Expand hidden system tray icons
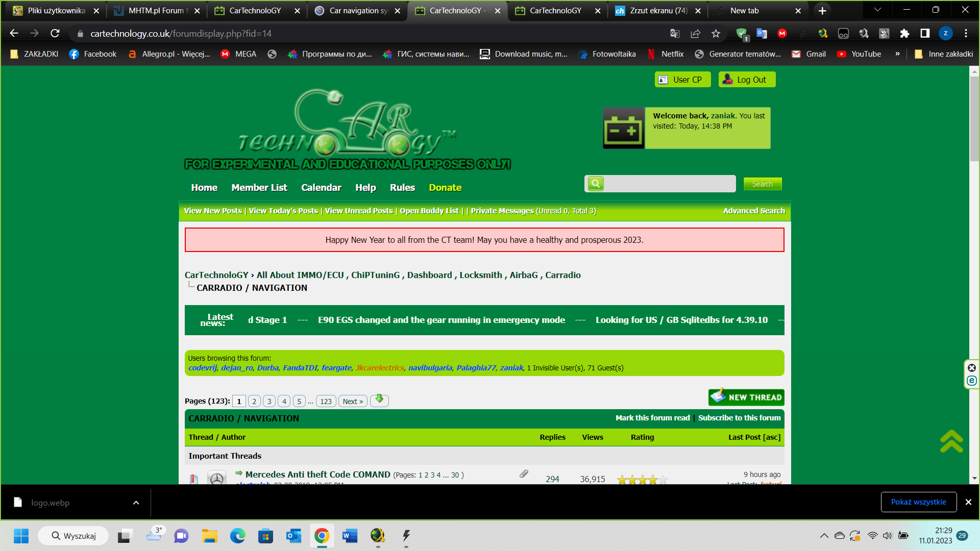 coord(824,536)
